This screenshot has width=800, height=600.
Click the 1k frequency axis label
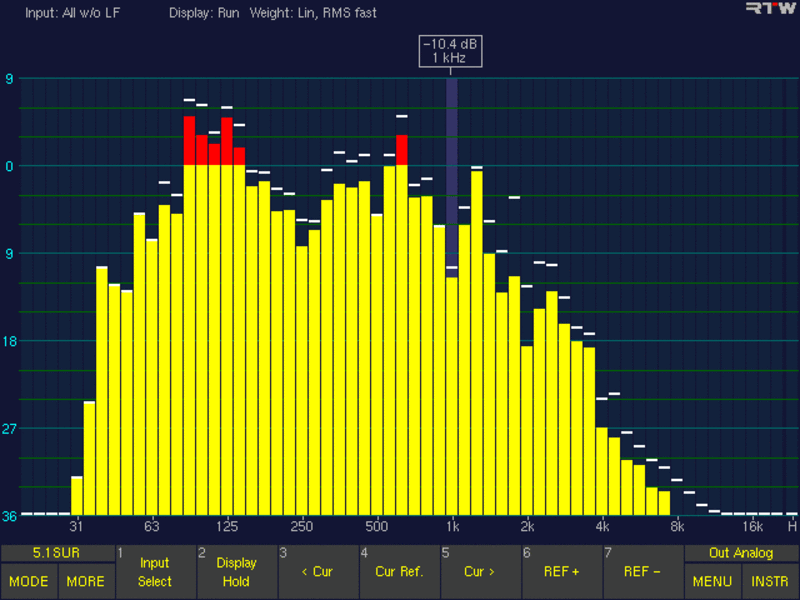(x=452, y=527)
